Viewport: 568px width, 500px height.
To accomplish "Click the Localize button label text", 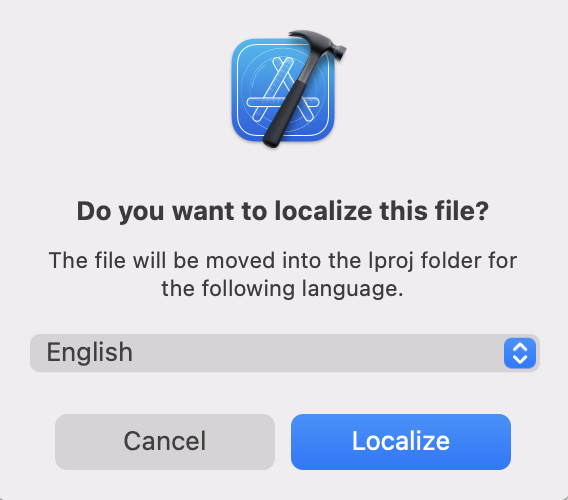I will click(401, 441).
